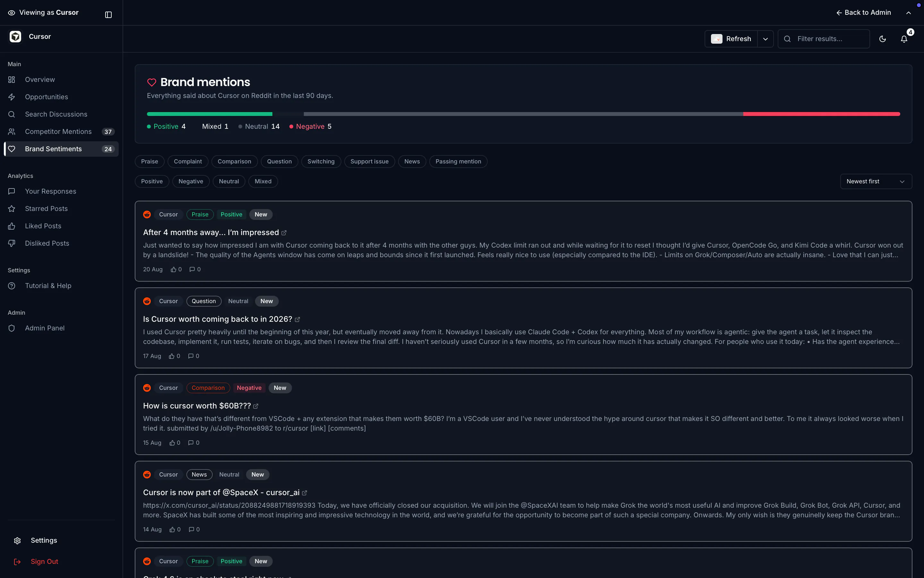This screenshot has height=578, width=924.
Task: Click the Refresh button
Action: (731, 39)
